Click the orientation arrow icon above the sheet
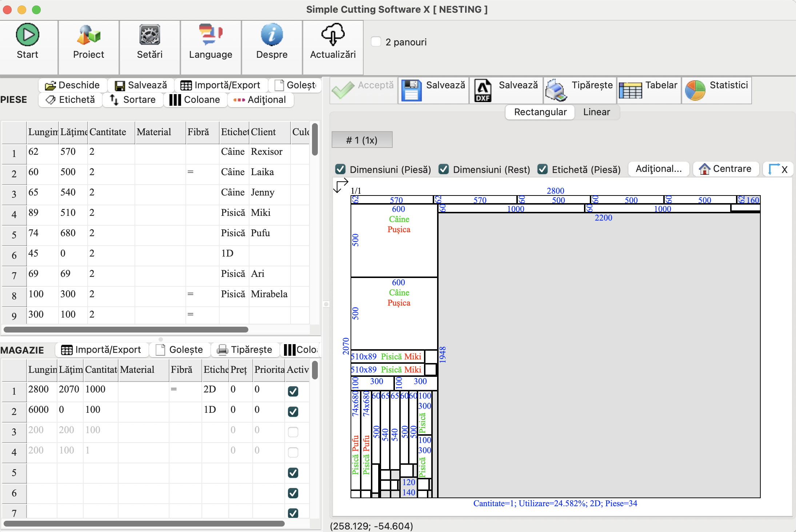This screenshot has height=532, width=796. (x=341, y=185)
